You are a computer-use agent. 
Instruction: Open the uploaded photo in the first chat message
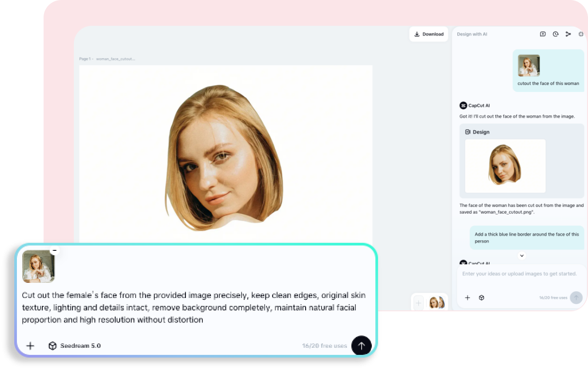[x=529, y=65]
